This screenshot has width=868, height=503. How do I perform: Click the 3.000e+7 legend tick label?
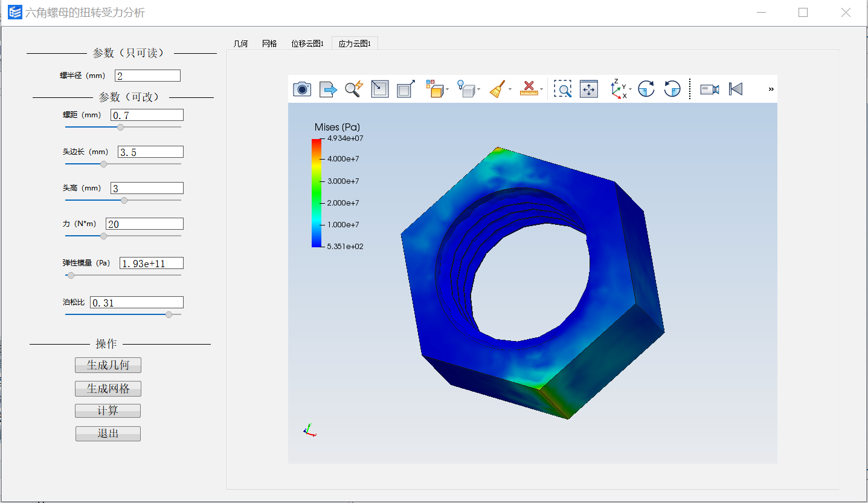[343, 181]
